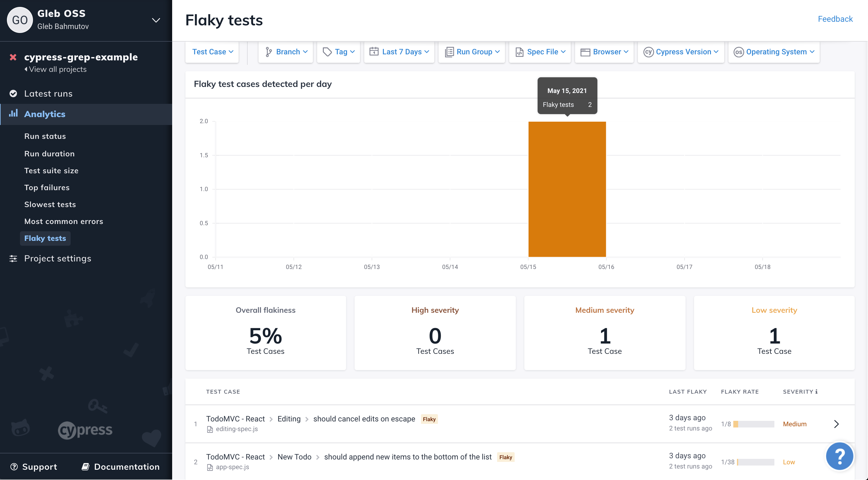The height and width of the screenshot is (480, 868).
Task: Click the High severity card
Action: click(435, 333)
